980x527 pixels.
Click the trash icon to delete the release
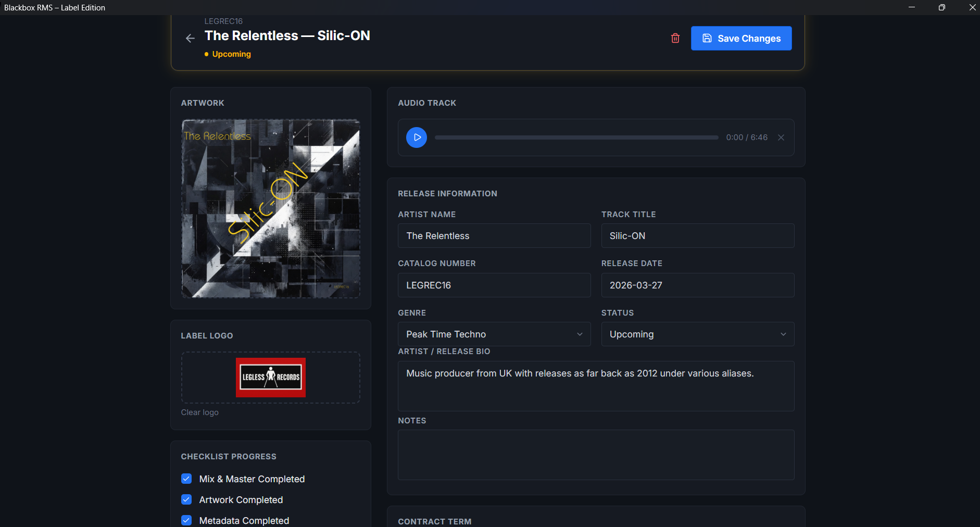[674, 38]
